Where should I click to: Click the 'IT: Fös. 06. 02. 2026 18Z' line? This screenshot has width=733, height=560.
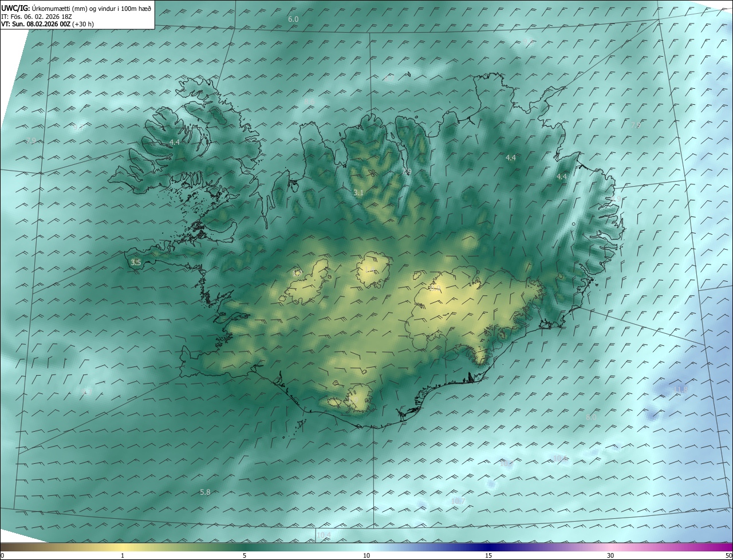tap(38, 16)
